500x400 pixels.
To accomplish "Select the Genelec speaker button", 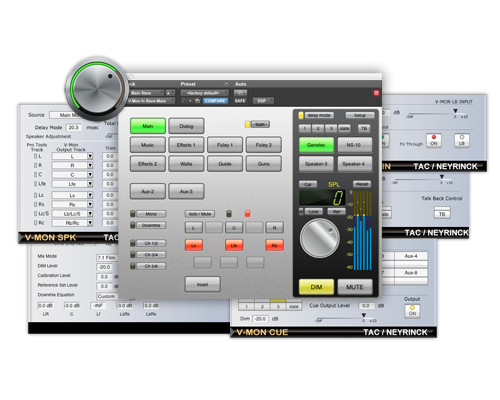I will tap(316, 145).
